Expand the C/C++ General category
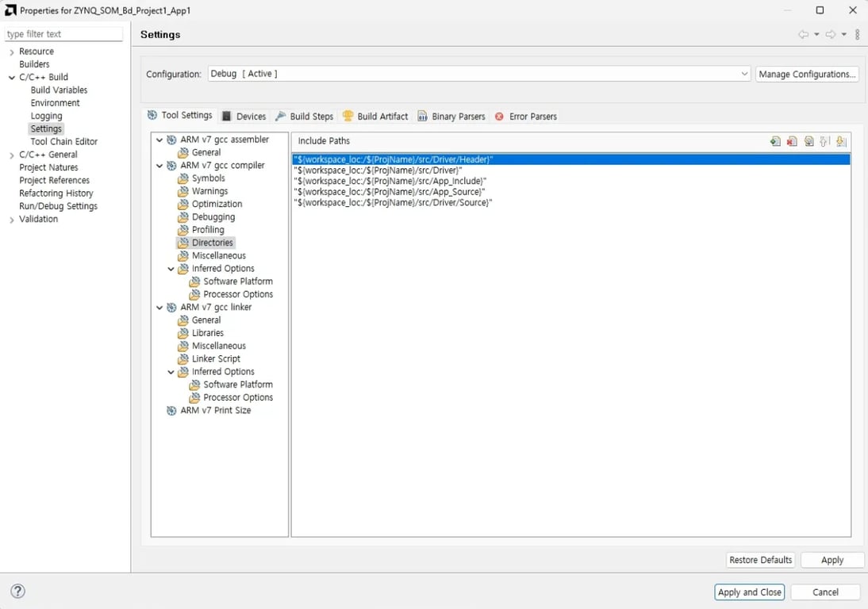Image resolution: width=868 pixels, height=609 pixels. 12,155
